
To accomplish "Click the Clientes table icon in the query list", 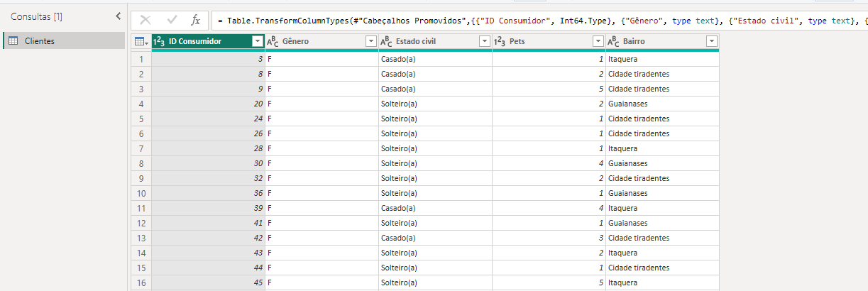I will point(13,41).
